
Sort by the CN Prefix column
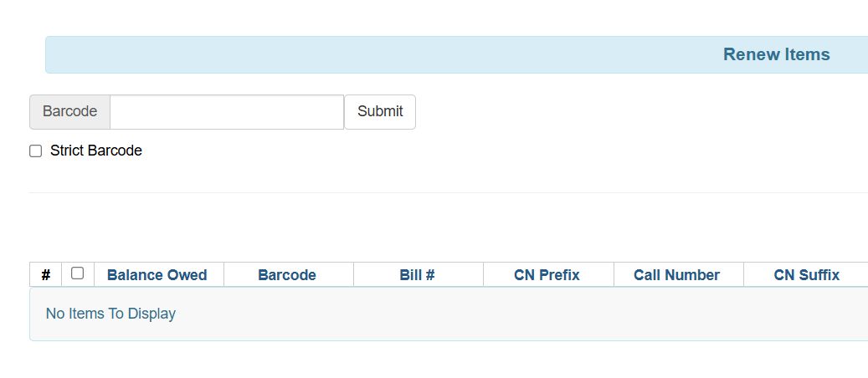[x=547, y=275]
